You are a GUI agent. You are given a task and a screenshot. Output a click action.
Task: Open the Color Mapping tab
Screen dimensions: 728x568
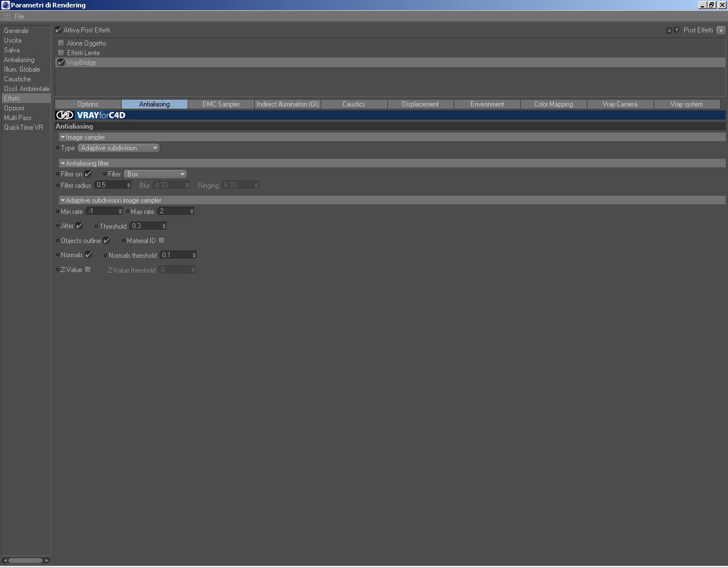553,104
